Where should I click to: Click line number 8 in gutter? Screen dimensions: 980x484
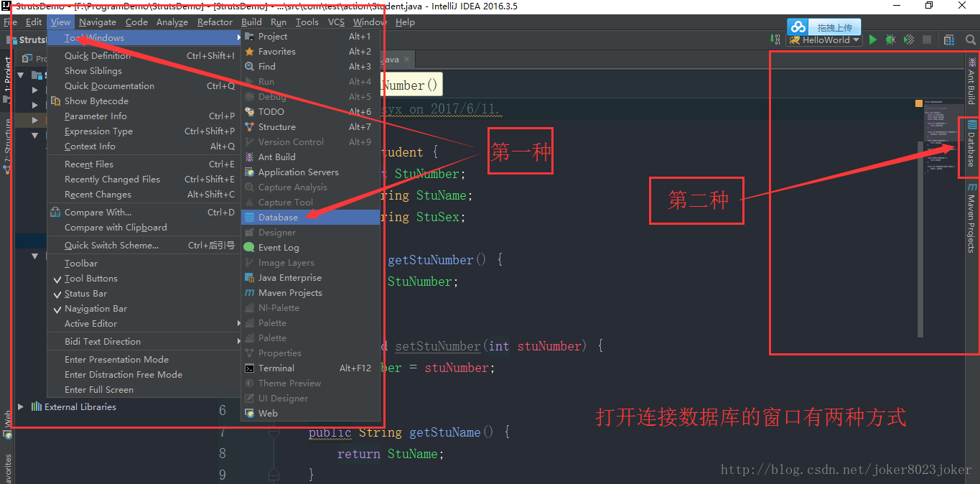[223, 454]
